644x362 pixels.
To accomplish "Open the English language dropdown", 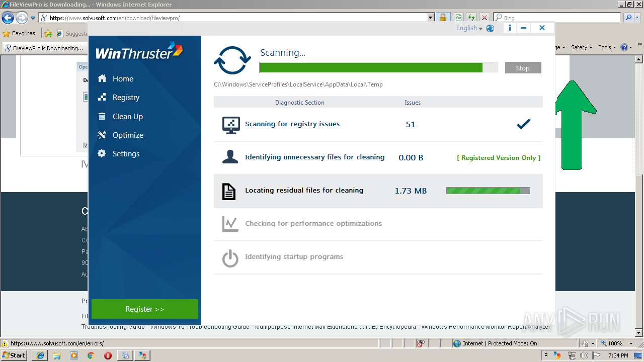I will pos(469,28).
